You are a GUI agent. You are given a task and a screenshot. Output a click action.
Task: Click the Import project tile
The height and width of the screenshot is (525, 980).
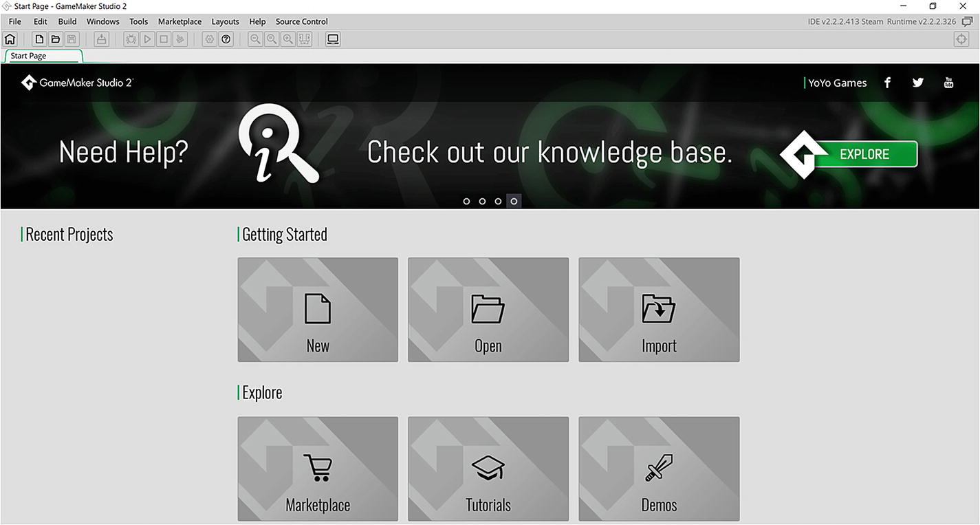(x=659, y=310)
